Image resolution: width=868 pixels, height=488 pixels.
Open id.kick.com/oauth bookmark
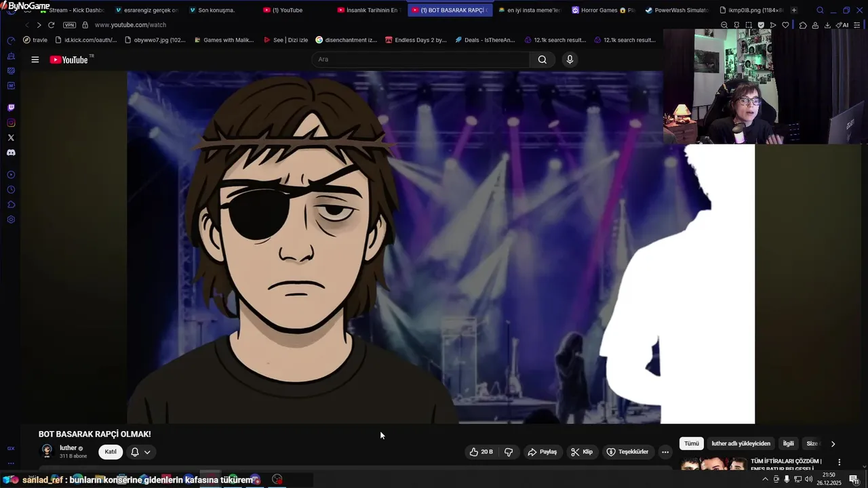point(85,40)
